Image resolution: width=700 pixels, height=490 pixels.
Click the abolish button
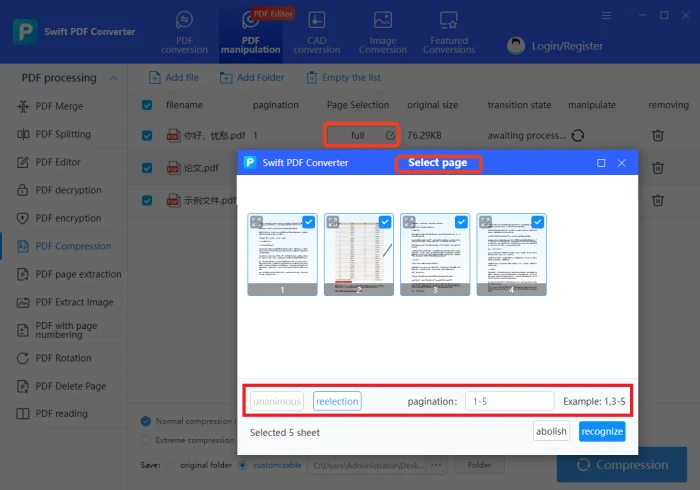[x=551, y=432]
